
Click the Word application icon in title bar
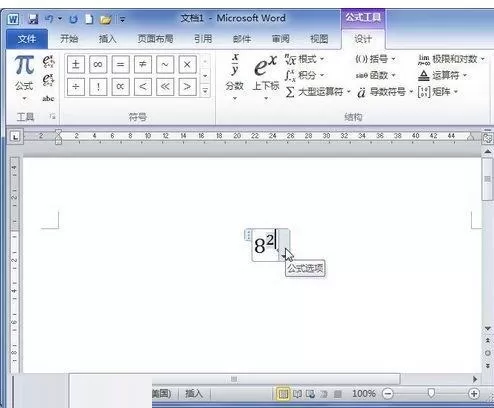point(13,19)
